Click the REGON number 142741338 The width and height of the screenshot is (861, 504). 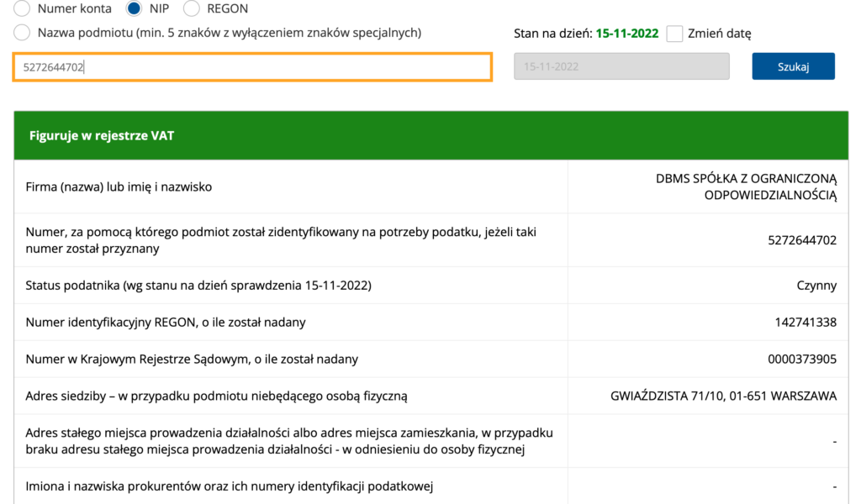[806, 323]
